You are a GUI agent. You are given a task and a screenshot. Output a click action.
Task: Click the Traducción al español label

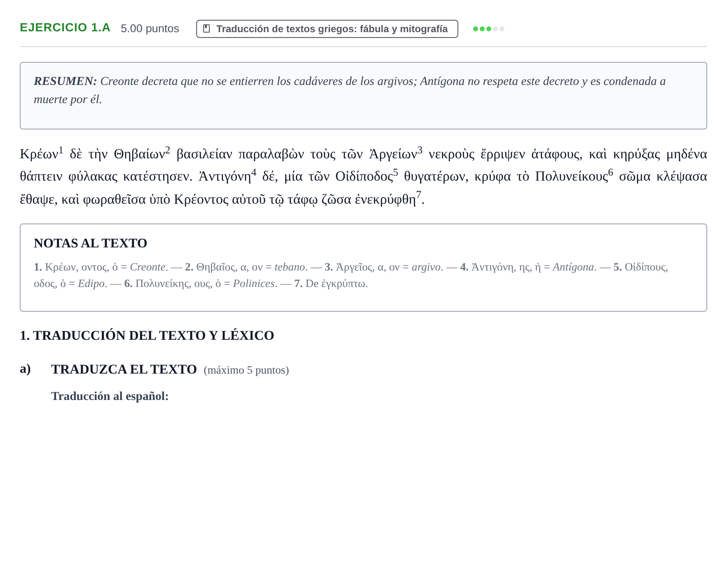point(110,396)
